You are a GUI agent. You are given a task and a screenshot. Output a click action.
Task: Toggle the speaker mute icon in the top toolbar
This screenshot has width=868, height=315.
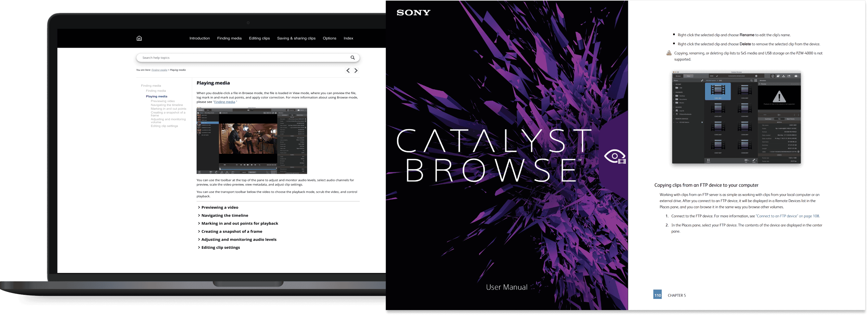pos(249,110)
